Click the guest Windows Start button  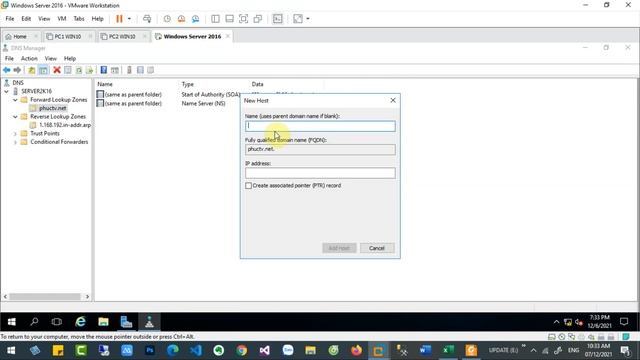(x=11, y=322)
